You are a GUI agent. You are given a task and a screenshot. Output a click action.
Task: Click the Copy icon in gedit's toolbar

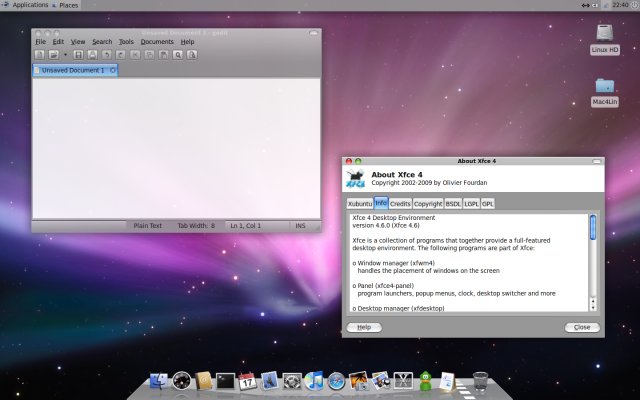coord(149,54)
